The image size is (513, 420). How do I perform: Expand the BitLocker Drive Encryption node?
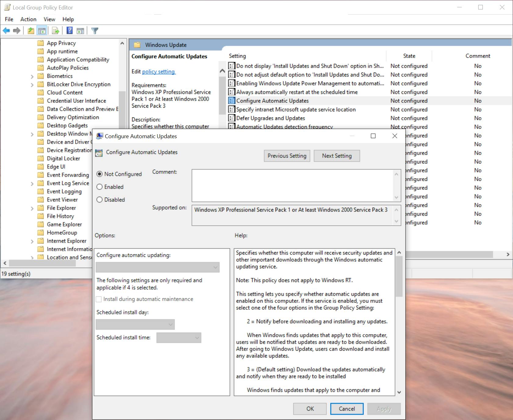32,84
